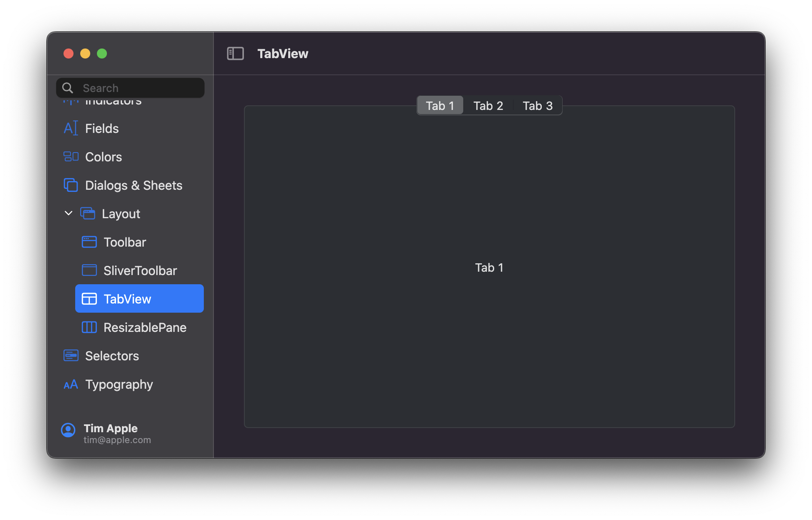Collapse the Layout section chevron
This screenshot has height=520, width=812.
tap(69, 214)
